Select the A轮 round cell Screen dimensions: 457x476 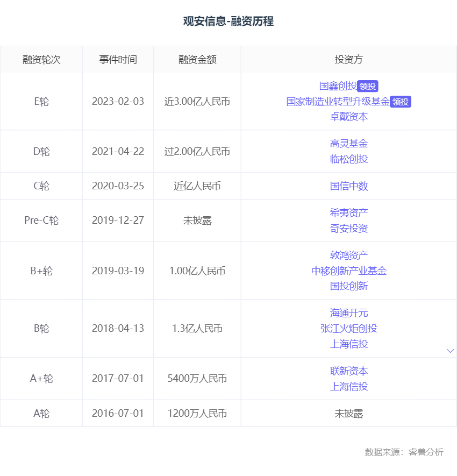[x=41, y=413]
